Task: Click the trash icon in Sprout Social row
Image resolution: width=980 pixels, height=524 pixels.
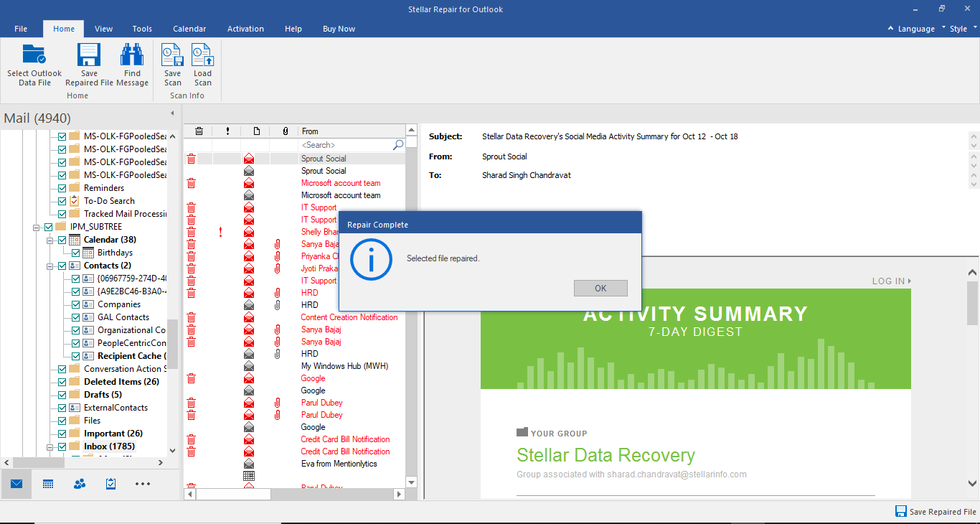Action: coord(191,159)
